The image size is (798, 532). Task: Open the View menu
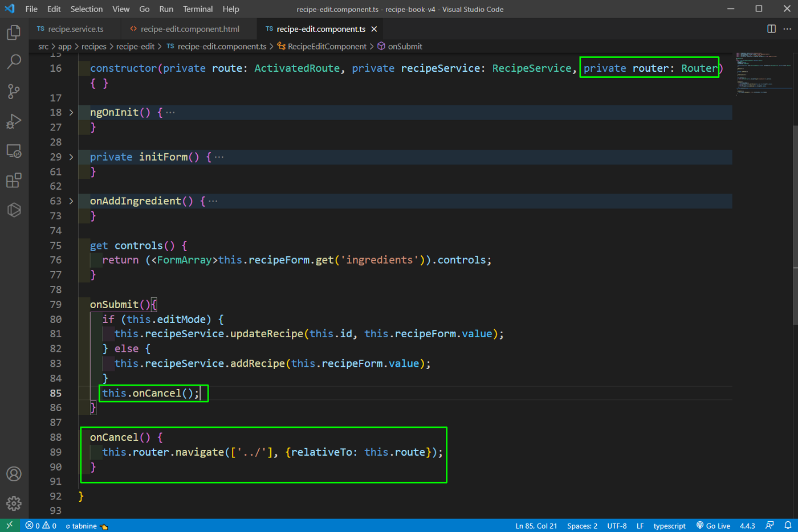(x=121, y=9)
